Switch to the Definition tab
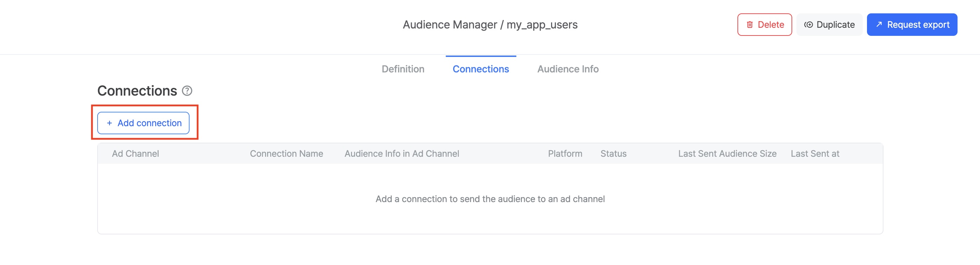This screenshot has height=265, width=980. pos(403,69)
